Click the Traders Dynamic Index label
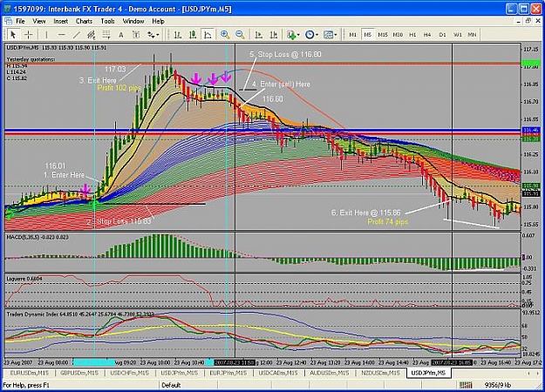This screenshot has height=392, width=545. point(80,314)
